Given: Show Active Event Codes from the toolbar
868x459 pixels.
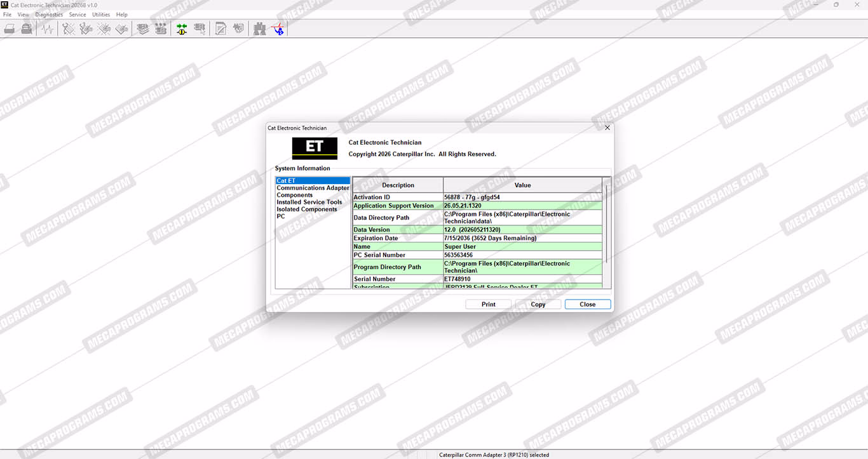Looking at the screenshot, I should coord(104,29).
